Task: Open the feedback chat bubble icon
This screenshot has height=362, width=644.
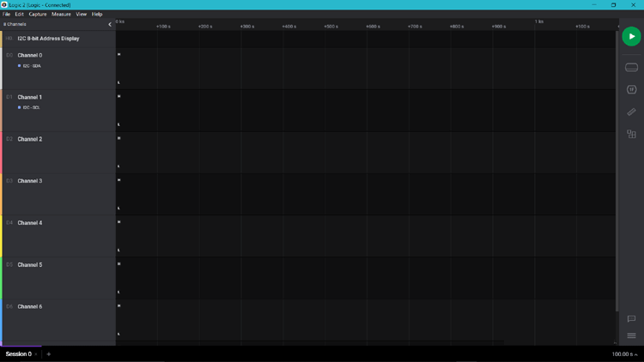Action: (631, 319)
